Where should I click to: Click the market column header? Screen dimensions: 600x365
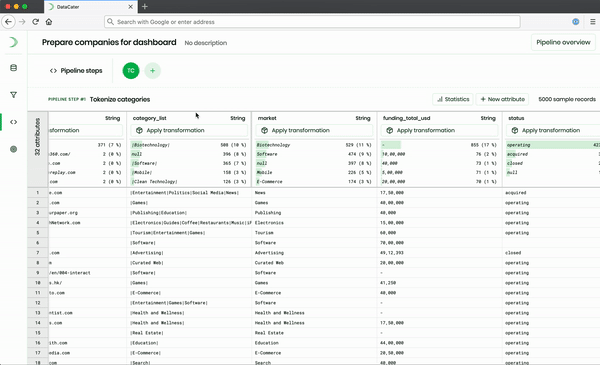[x=267, y=118]
